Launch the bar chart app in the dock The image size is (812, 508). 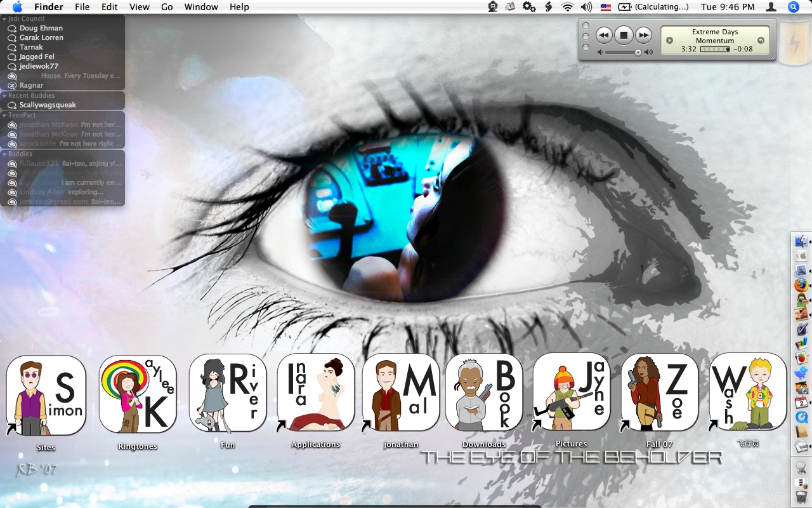click(802, 344)
